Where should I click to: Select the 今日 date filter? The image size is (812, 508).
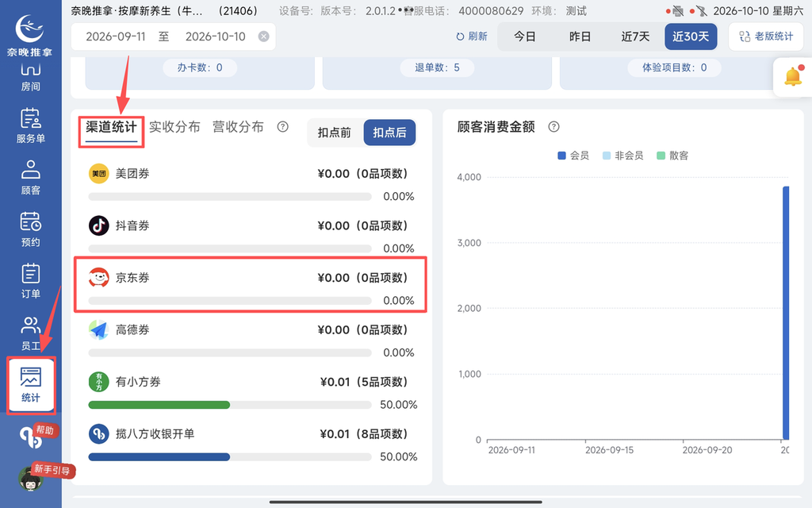point(525,37)
